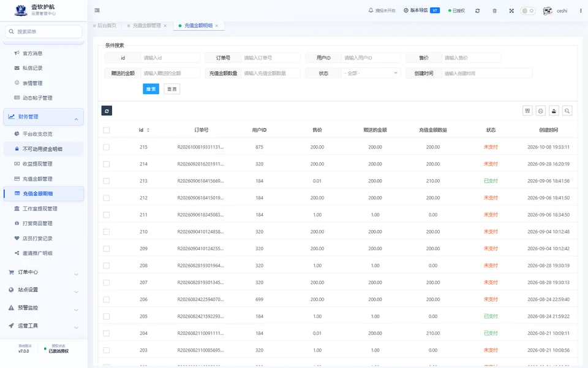Select the checkbox for row id 215
588x368 pixels.
click(107, 147)
